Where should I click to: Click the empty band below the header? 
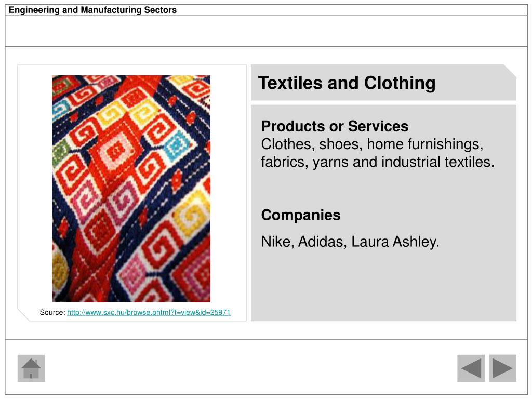click(x=266, y=31)
